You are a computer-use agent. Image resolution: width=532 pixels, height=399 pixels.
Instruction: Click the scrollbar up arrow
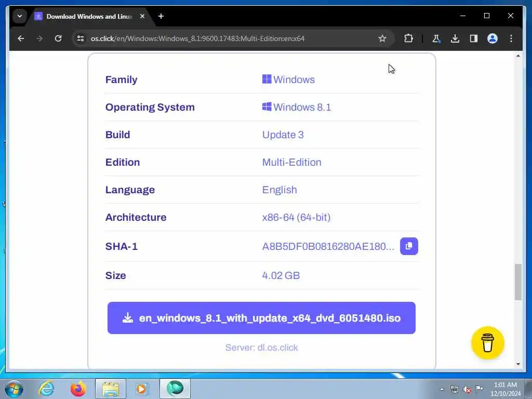tap(518, 56)
